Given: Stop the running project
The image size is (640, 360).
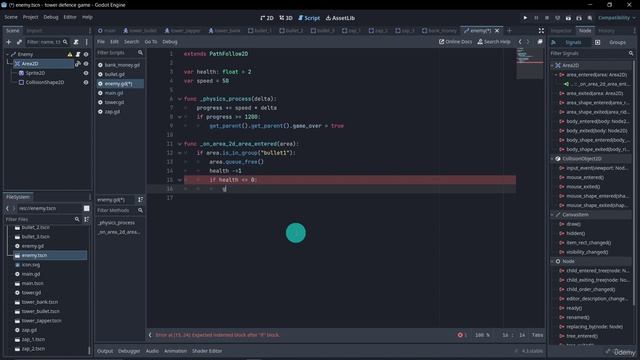Looking at the screenshot, I should coord(547,18).
